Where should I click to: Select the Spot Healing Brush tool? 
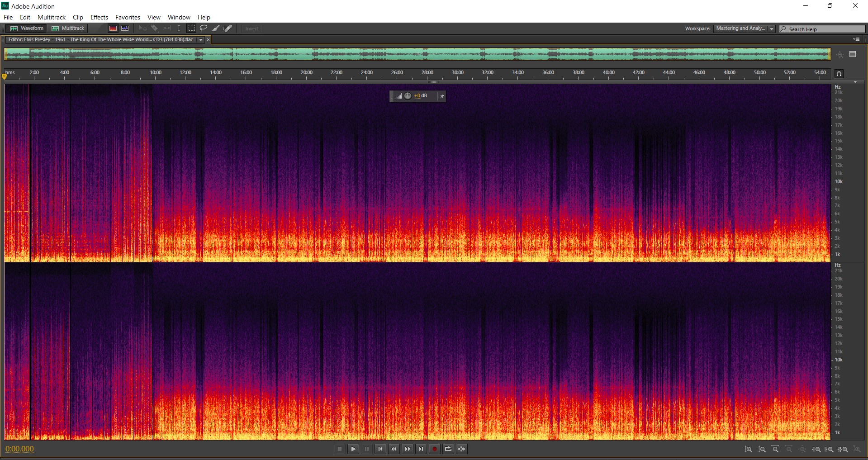pos(228,28)
